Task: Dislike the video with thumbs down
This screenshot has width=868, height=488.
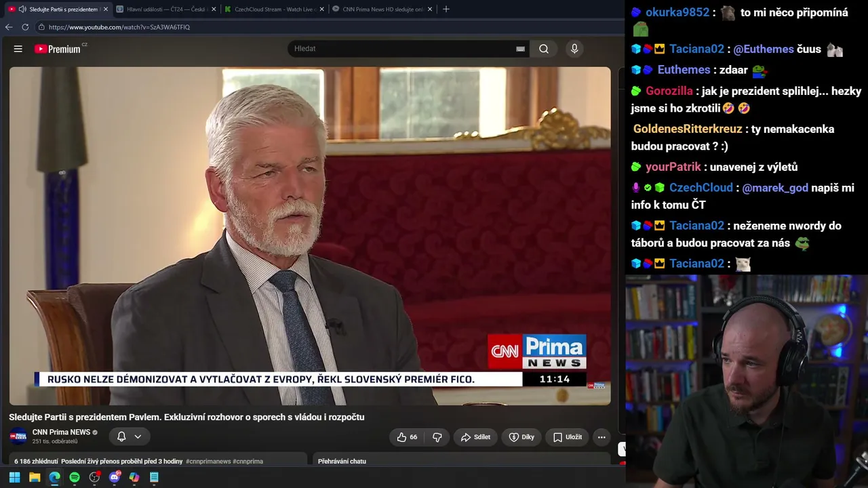Action: pyautogui.click(x=437, y=437)
